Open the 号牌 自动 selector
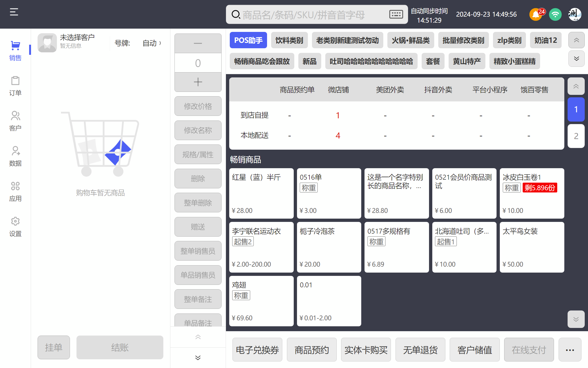Screen dimensions: 588x368 click(151, 43)
